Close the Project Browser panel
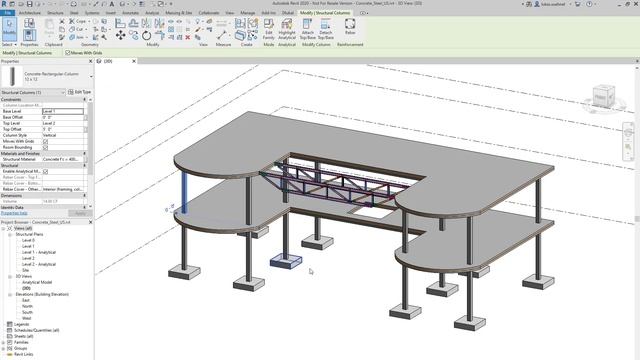Image resolution: width=640 pixels, height=360 pixels. coord(91,222)
